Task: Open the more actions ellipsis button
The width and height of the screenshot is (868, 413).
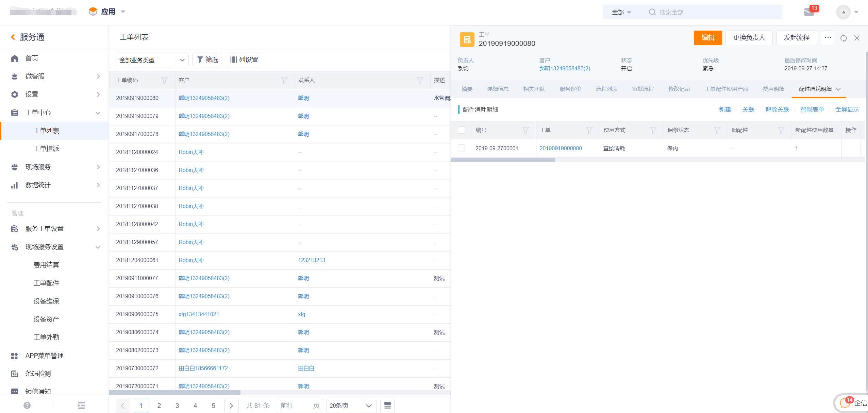Action: [828, 37]
